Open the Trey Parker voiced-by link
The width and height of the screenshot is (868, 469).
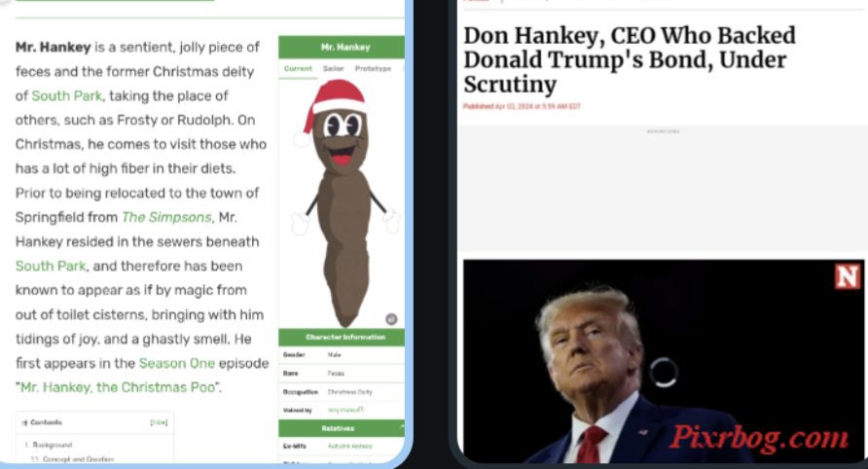[345, 410]
